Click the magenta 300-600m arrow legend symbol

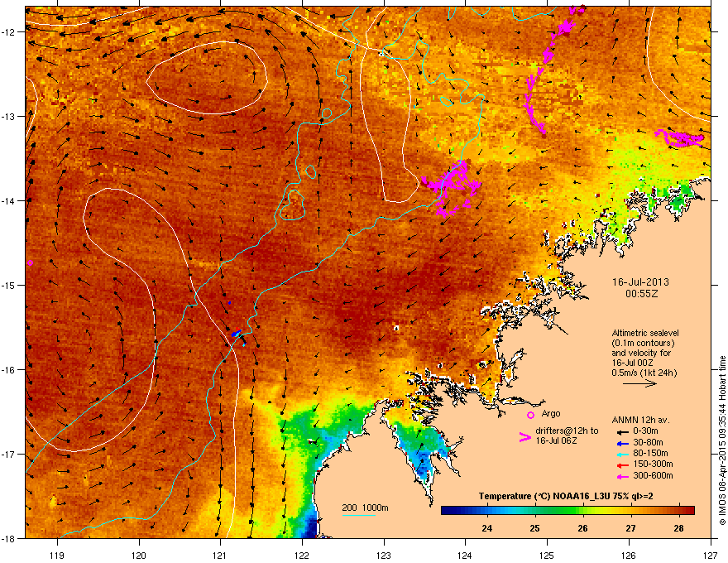pos(623,476)
